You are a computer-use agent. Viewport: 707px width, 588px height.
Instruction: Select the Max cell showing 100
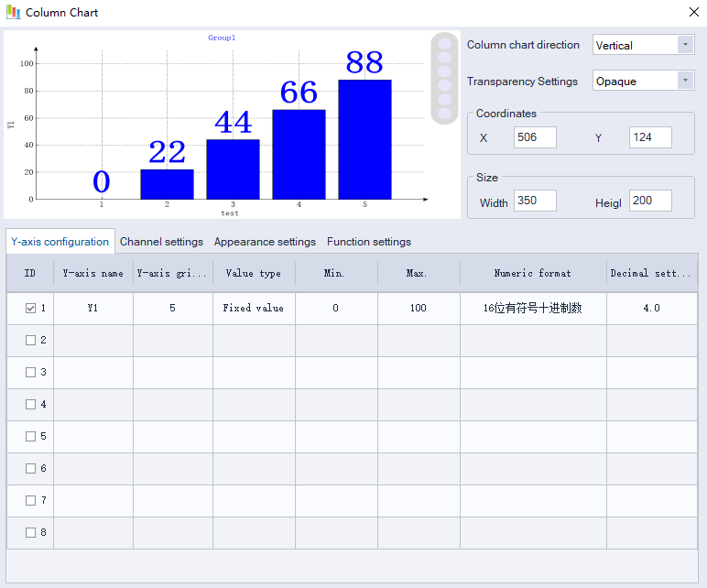419,309
